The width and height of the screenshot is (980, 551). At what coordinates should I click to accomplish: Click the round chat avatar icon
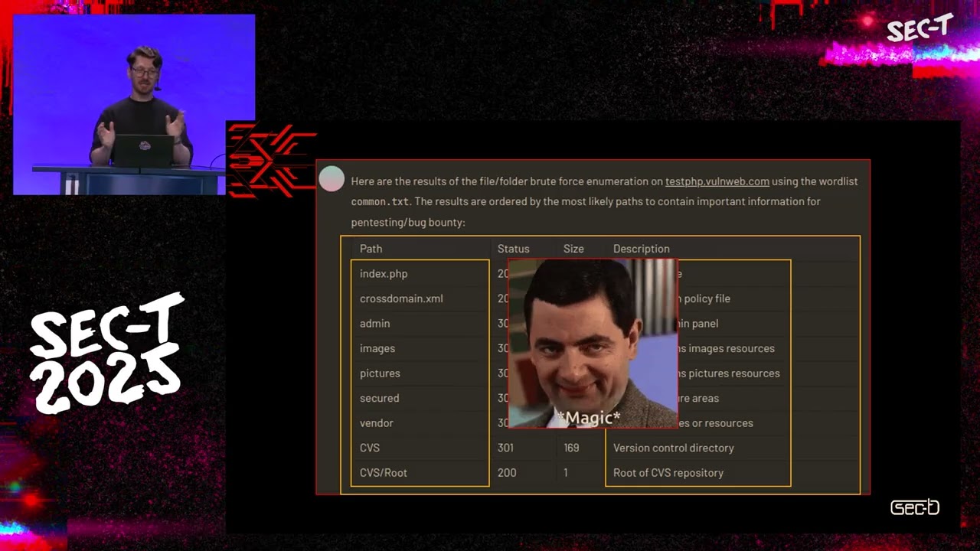tap(332, 178)
